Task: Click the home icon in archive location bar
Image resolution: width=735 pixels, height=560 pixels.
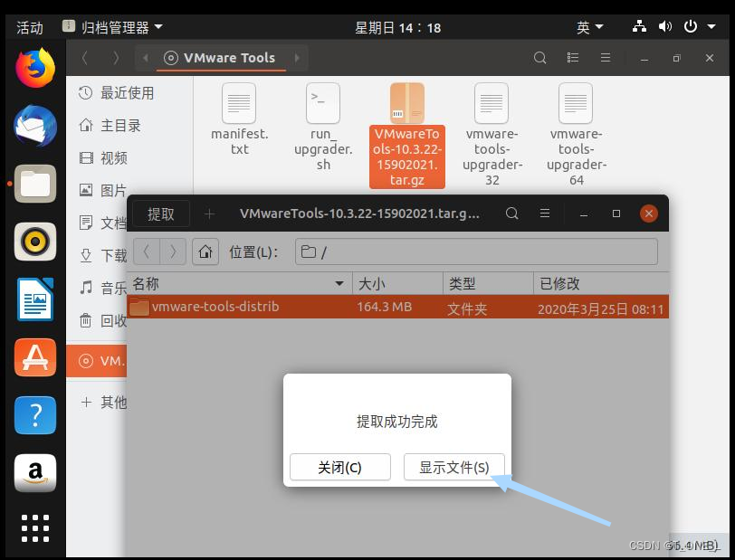Action: [x=205, y=252]
